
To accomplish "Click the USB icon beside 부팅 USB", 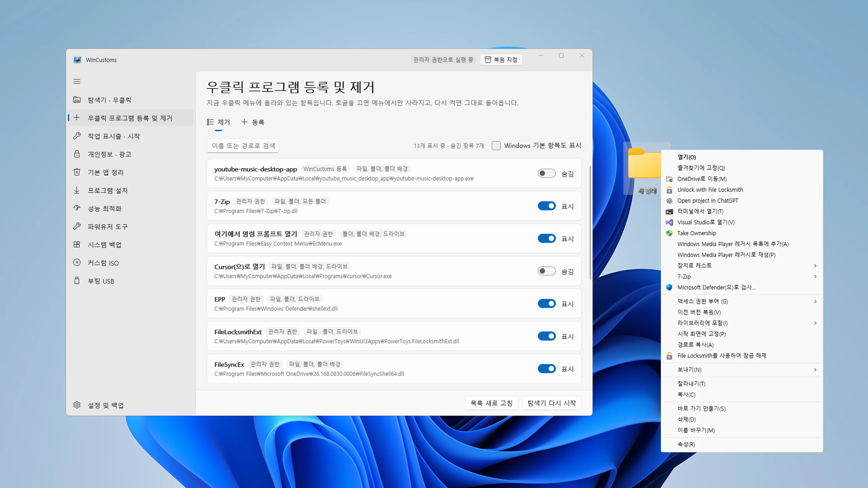I will pos(77,281).
